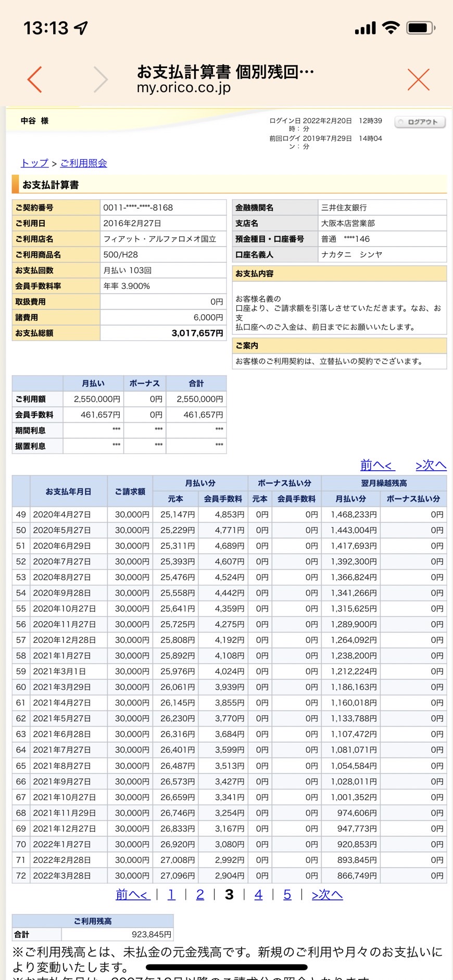This screenshot has width=453, height=980.
Task: Select principal 25,229円 in row 50
Action: (178, 530)
